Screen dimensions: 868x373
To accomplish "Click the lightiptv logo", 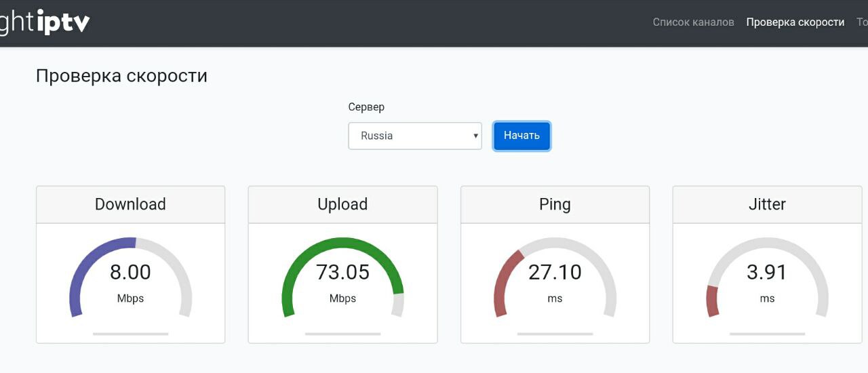I will 44,22.
